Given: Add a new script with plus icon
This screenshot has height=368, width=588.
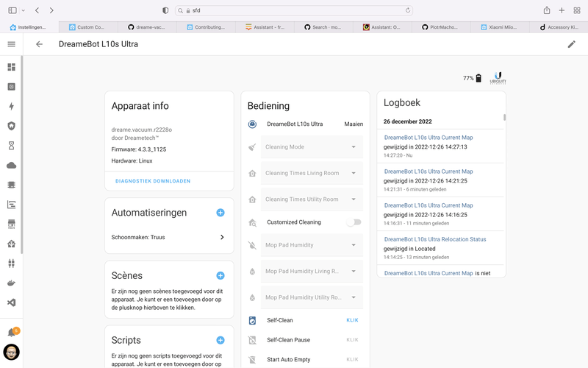Looking at the screenshot, I should (220, 340).
